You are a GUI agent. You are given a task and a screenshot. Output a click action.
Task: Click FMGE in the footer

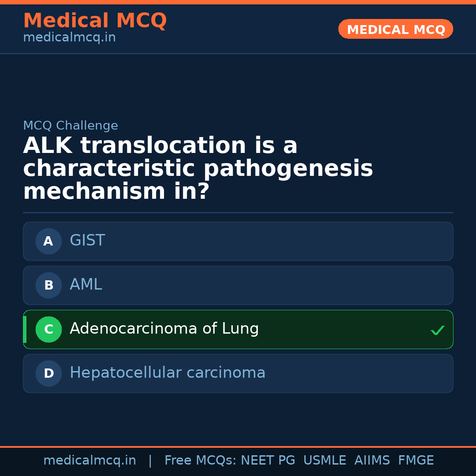click(x=416, y=461)
